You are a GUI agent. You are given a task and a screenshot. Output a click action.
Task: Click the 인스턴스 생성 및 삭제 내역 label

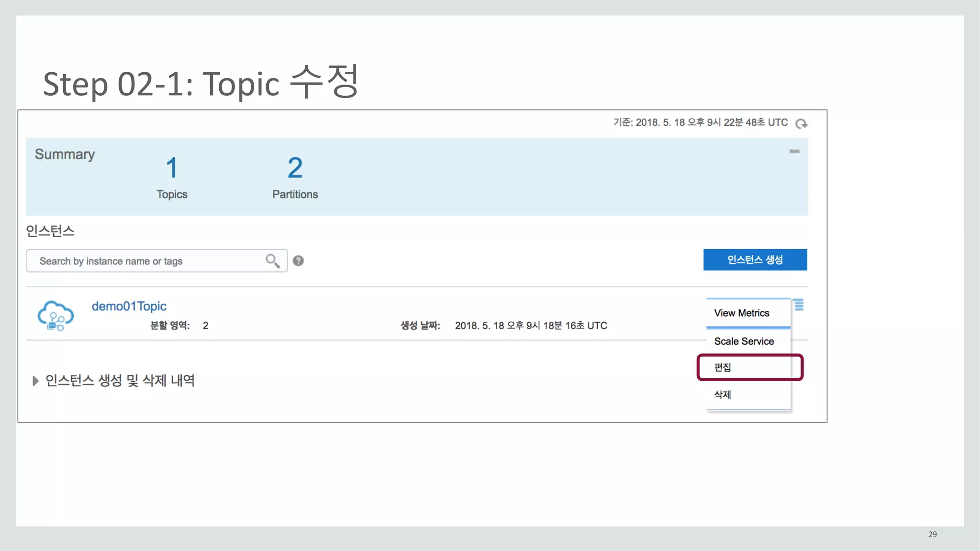[120, 381]
